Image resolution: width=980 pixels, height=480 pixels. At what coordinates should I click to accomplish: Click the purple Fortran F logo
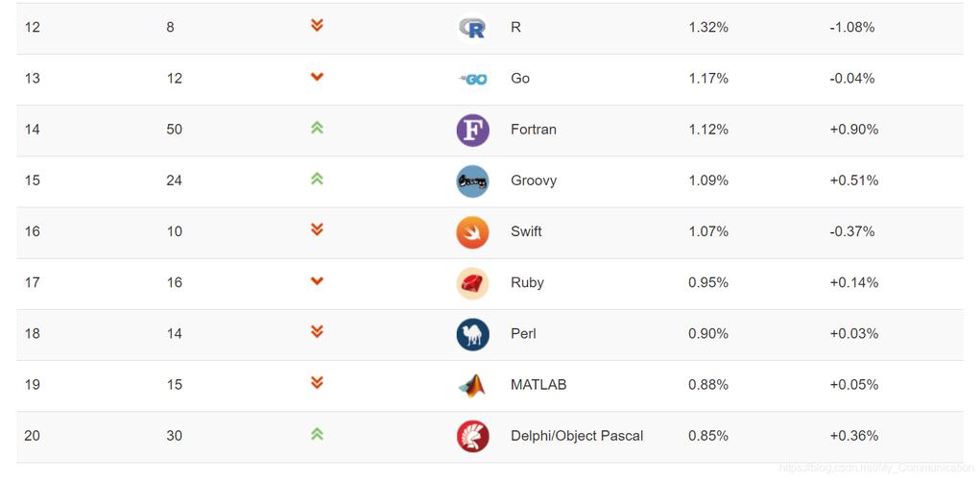tap(472, 130)
